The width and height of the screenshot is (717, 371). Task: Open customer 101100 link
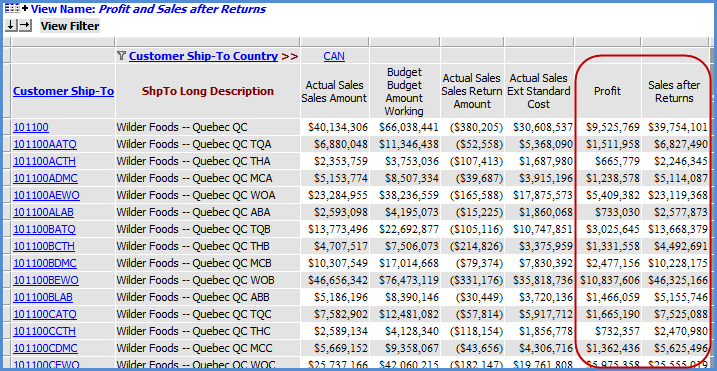[31, 127]
